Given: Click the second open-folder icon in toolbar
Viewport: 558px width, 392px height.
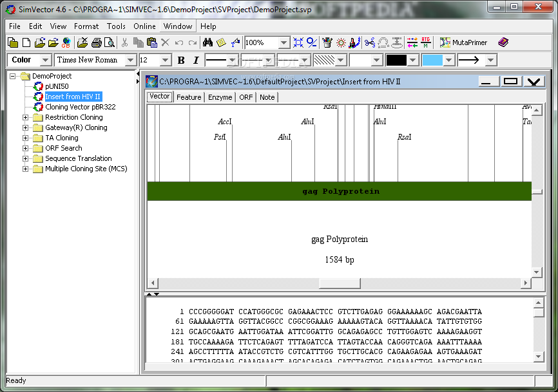Looking at the screenshot, I should tap(53, 42).
